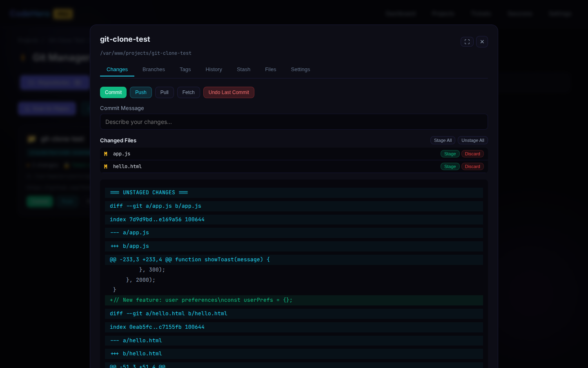This screenshot has height=368, width=588.
Task: Focus the commit message input field
Action: pos(294,122)
